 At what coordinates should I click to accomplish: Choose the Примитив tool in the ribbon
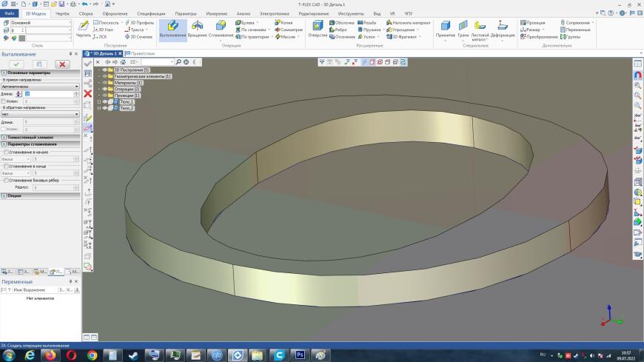pos(445,29)
